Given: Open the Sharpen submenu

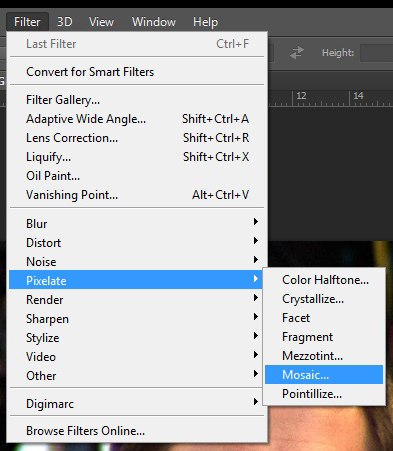Looking at the screenshot, I should click(137, 319).
